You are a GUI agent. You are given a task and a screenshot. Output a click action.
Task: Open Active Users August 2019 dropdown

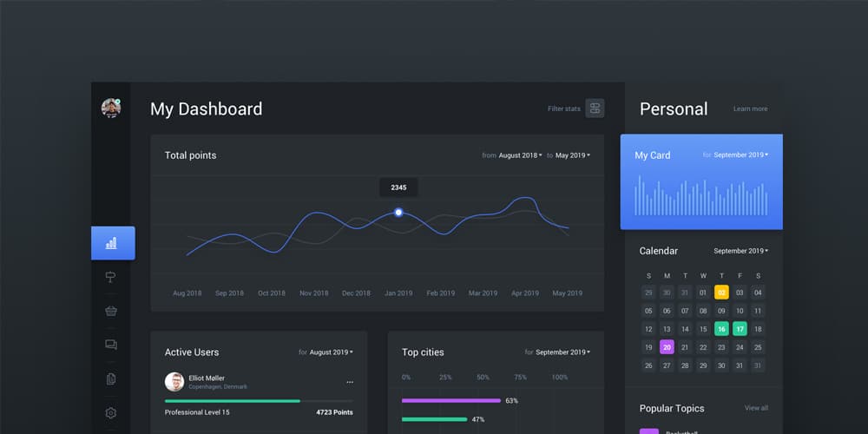pos(331,352)
